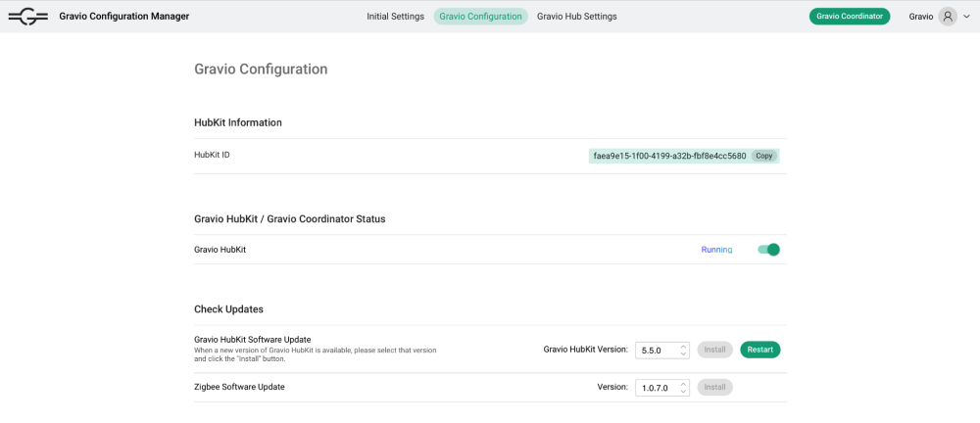Select the HubKit ID value text
980x423 pixels.
(x=669, y=156)
